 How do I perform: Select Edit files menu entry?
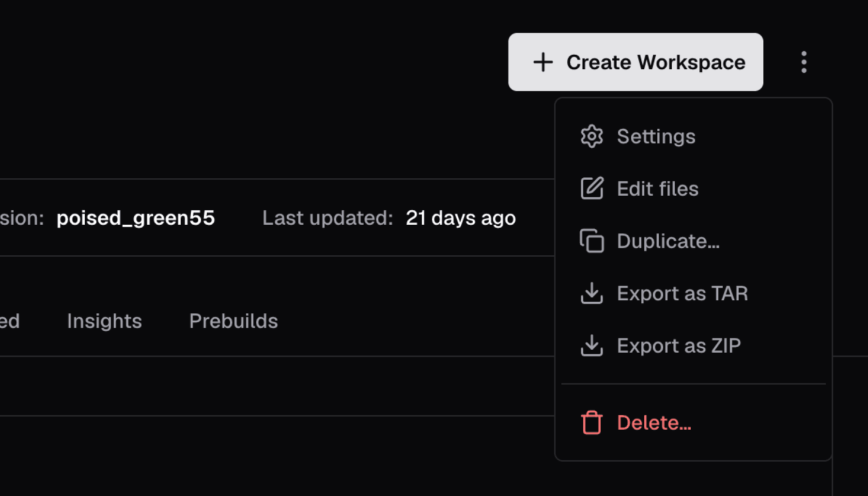click(x=693, y=188)
